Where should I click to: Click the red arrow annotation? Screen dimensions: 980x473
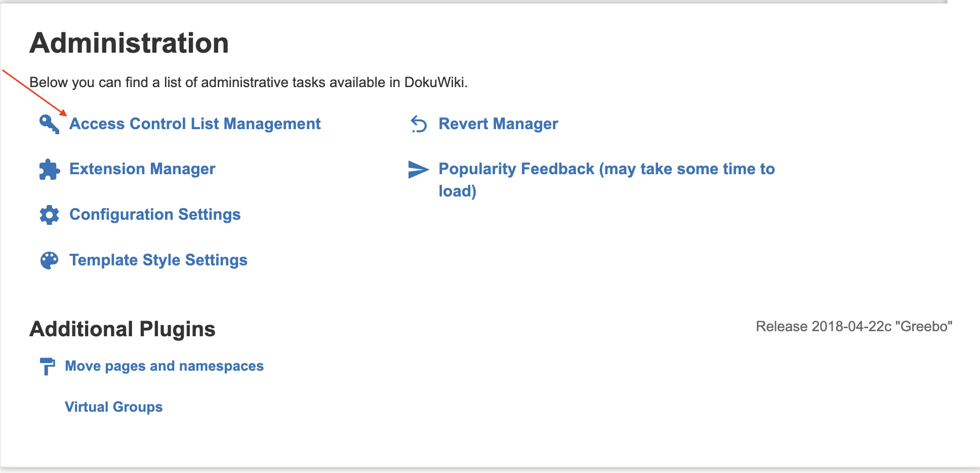tap(34, 92)
